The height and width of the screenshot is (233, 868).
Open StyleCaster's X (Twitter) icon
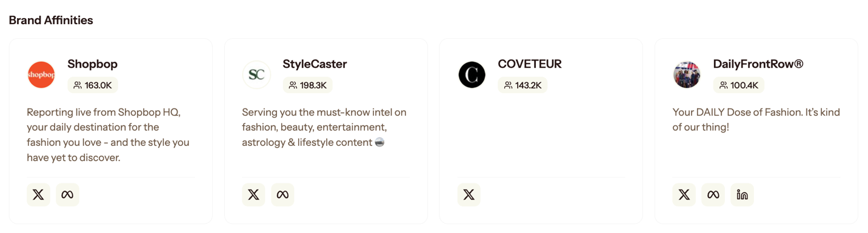click(x=253, y=195)
